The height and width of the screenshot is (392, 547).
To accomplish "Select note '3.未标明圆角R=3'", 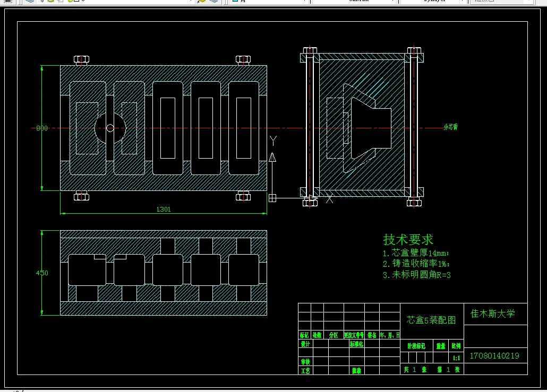I will 416,275.
